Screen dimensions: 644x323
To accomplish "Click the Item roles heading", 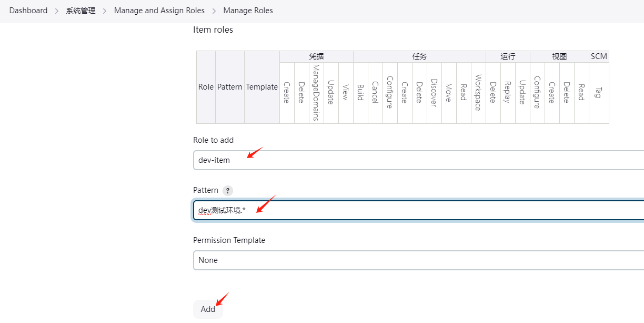I will [213, 30].
